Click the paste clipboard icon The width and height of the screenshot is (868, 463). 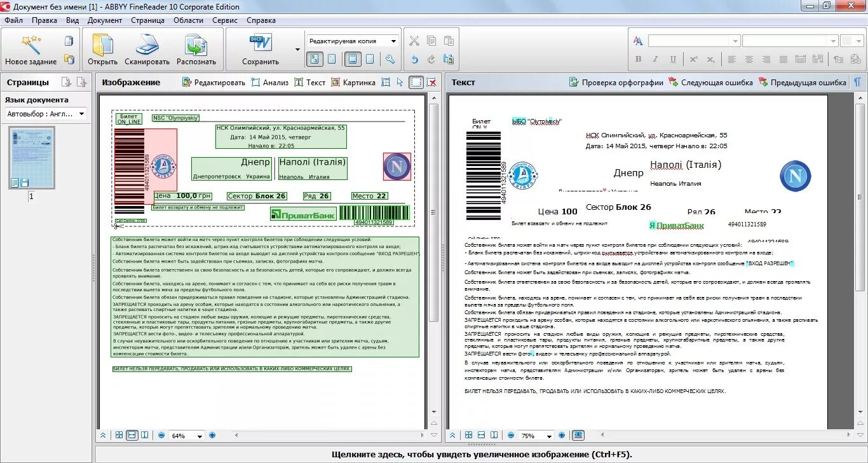point(449,41)
